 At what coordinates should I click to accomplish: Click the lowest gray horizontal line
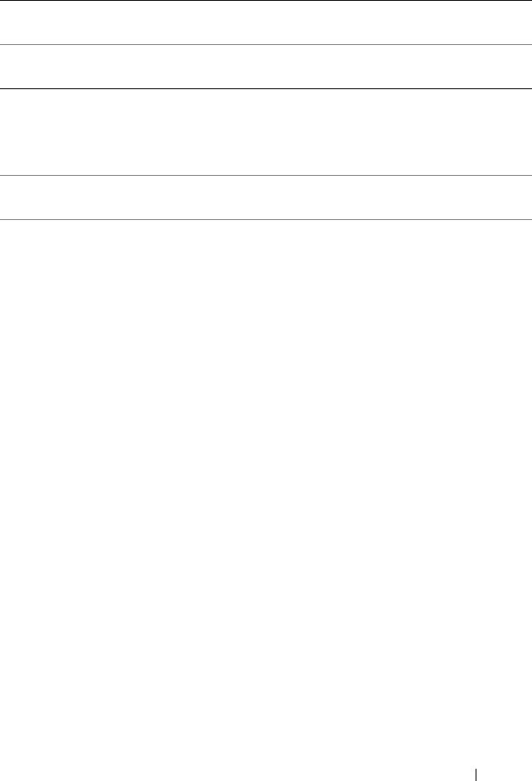tap(266, 219)
